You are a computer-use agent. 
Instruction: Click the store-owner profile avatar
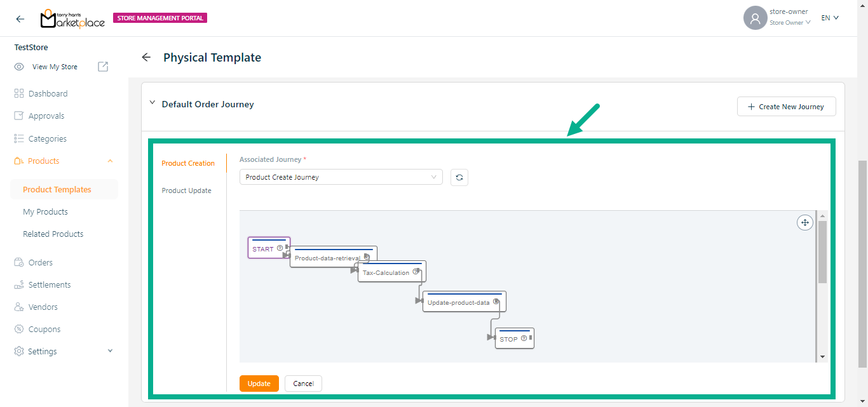tap(755, 18)
